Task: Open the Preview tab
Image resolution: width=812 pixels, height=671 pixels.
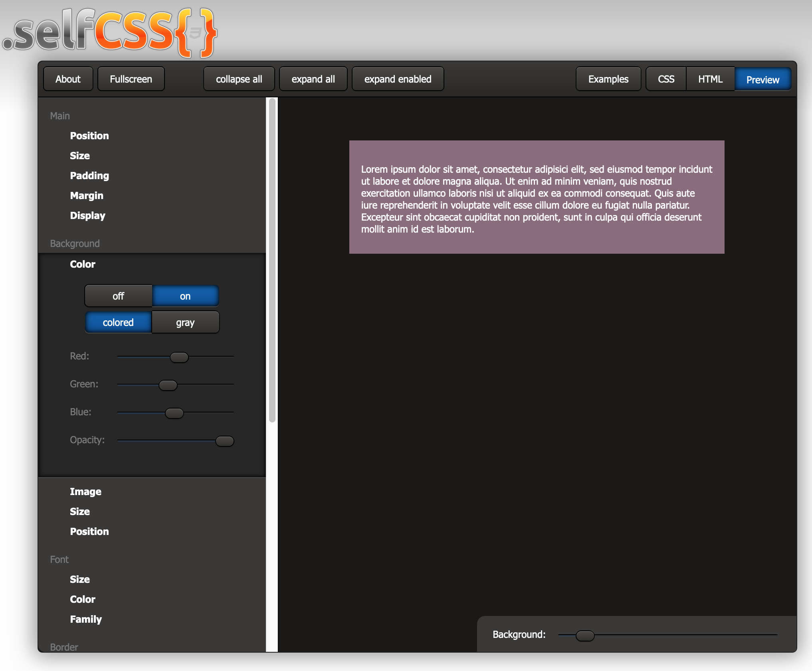Action: click(x=762, y=79)
